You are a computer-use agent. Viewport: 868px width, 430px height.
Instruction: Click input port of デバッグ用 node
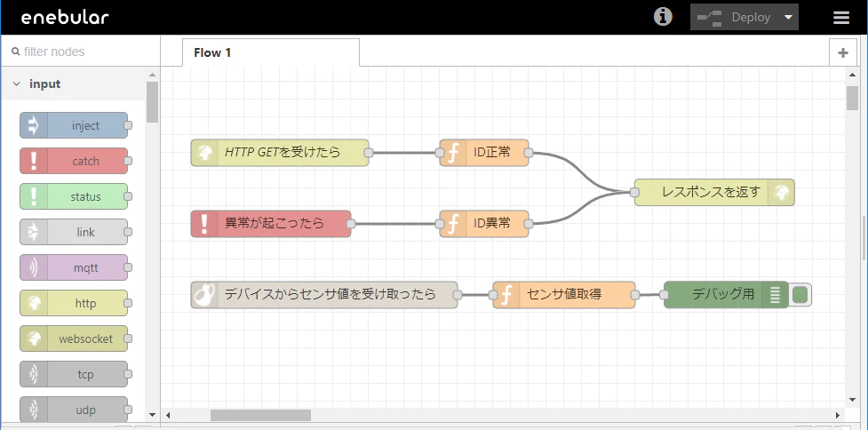[664, 295]
